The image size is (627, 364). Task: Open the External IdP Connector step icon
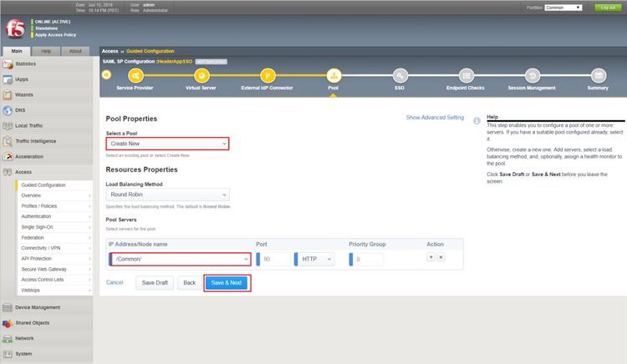tap(268, 76)
